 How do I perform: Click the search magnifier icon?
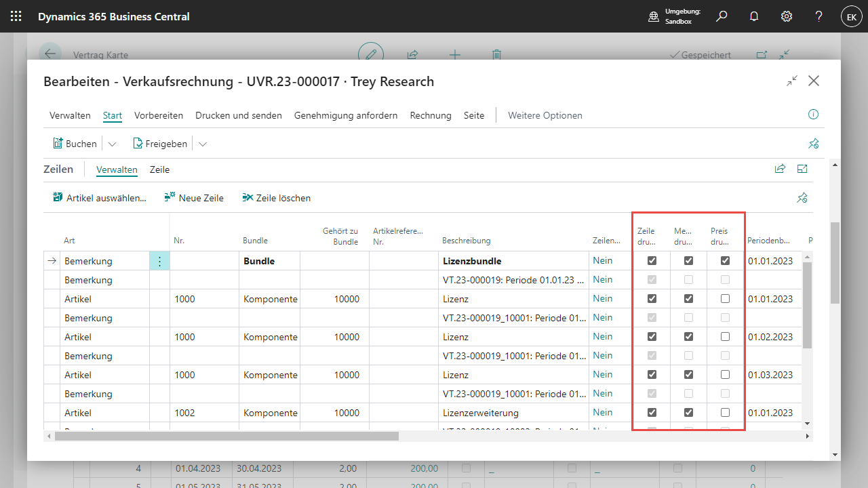pyautogui.click(x=722, y=16)
